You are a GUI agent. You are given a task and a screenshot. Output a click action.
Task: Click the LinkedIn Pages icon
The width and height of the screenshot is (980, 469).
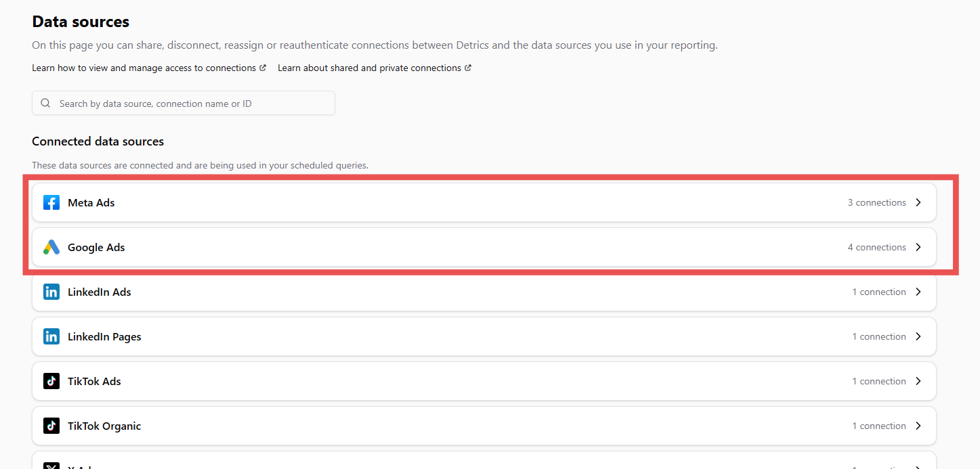point(51,336)
